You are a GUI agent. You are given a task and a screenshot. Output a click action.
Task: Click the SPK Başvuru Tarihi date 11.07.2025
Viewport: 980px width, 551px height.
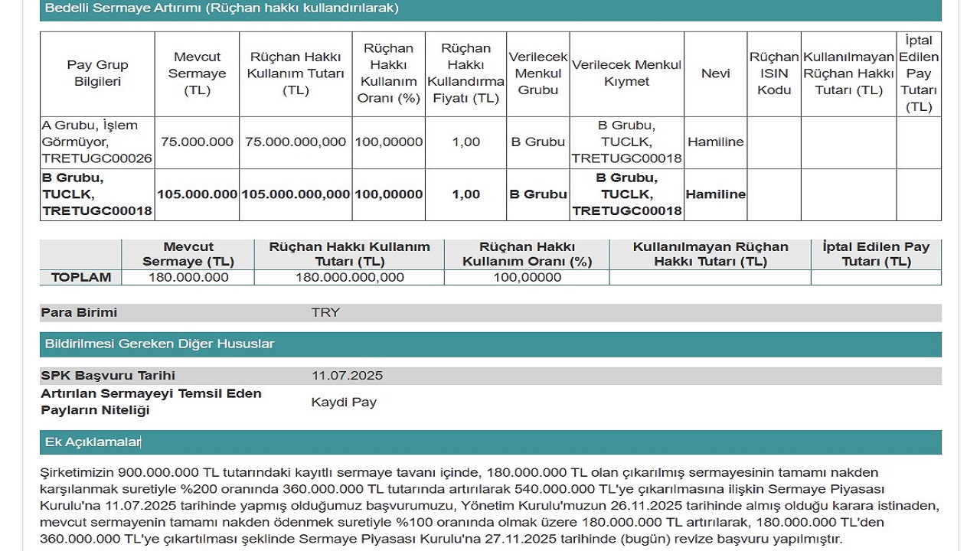[x=347, y=376]
